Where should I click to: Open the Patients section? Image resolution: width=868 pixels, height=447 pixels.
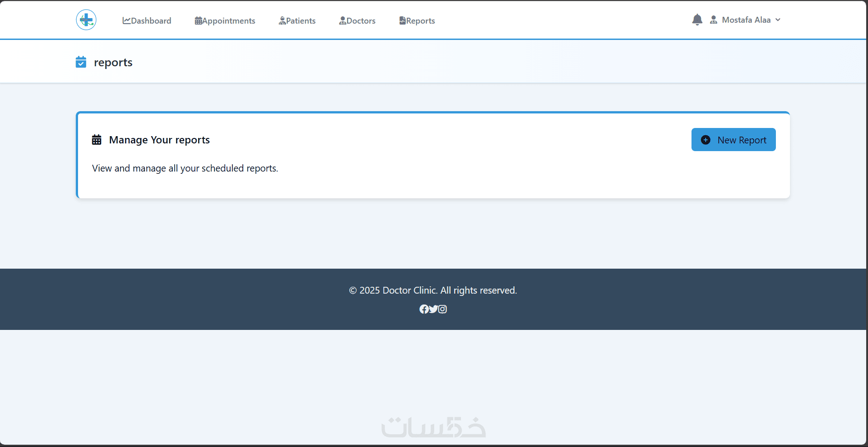(297, 20)
